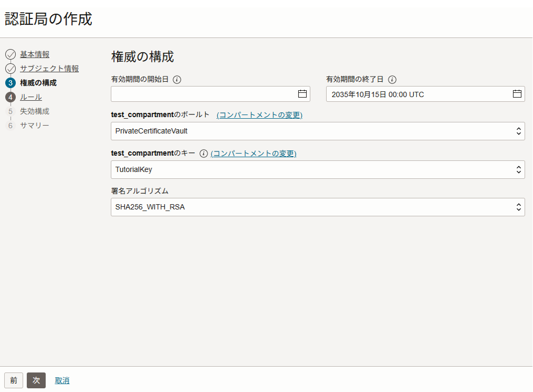
Task: Open calendar picker for validity end date
Action: point(517,94)
